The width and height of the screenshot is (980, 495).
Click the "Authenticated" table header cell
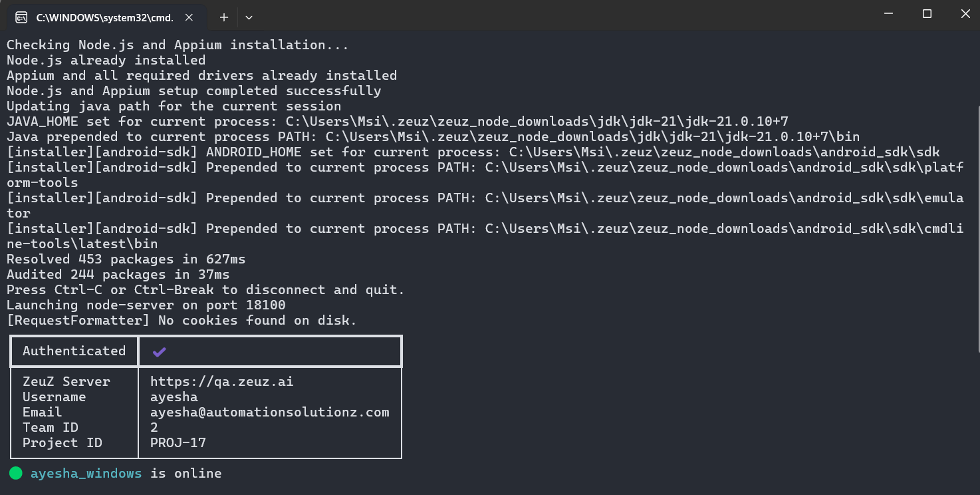tap(74, 351)
